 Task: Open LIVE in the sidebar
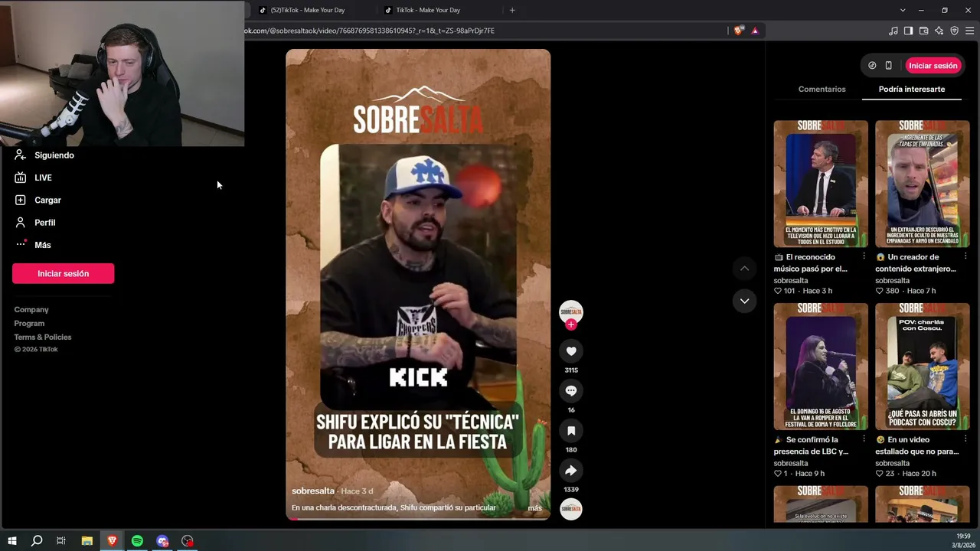(x=44, y=178)
